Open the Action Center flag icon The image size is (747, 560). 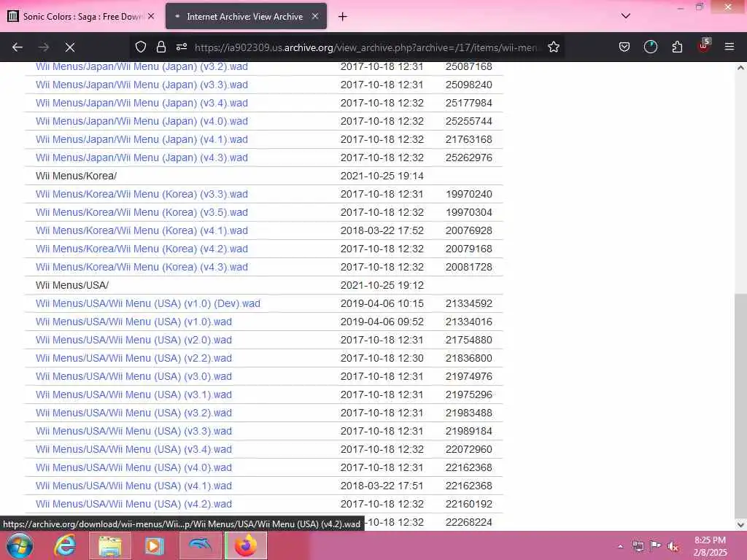[x=656, y=545]
